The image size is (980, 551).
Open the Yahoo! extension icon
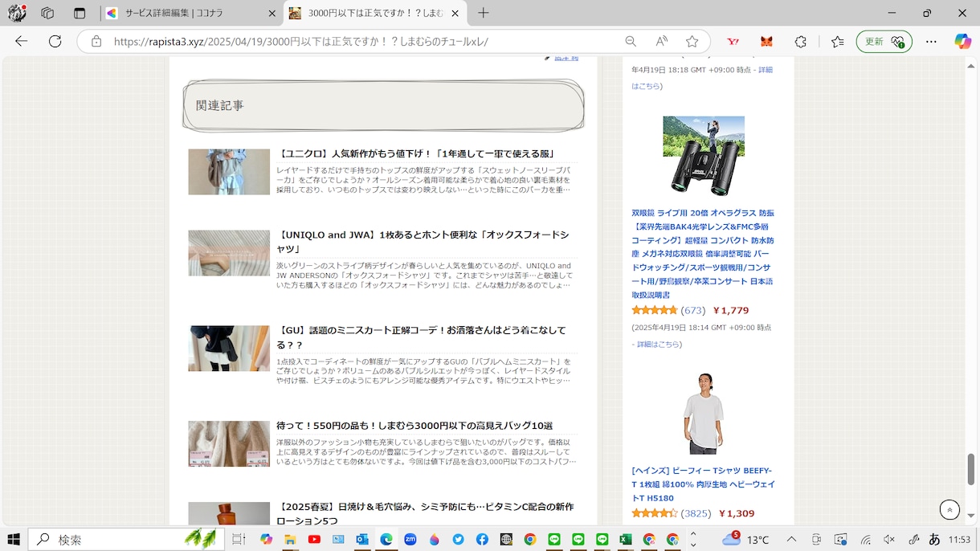point(733,41)
